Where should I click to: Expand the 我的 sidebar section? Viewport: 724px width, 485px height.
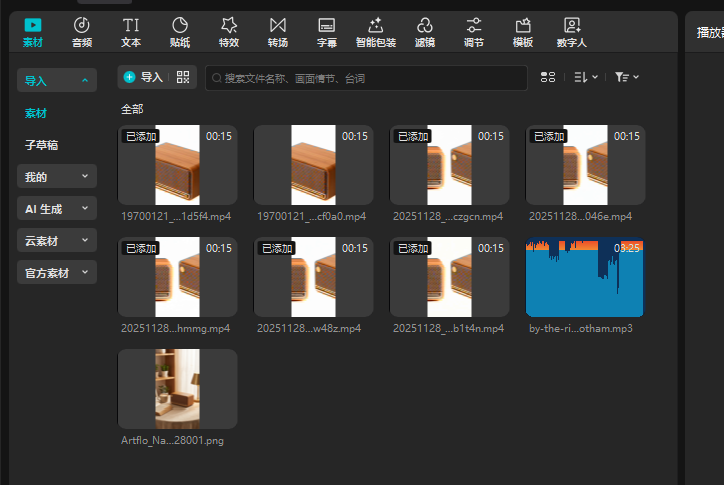point(57,177)
